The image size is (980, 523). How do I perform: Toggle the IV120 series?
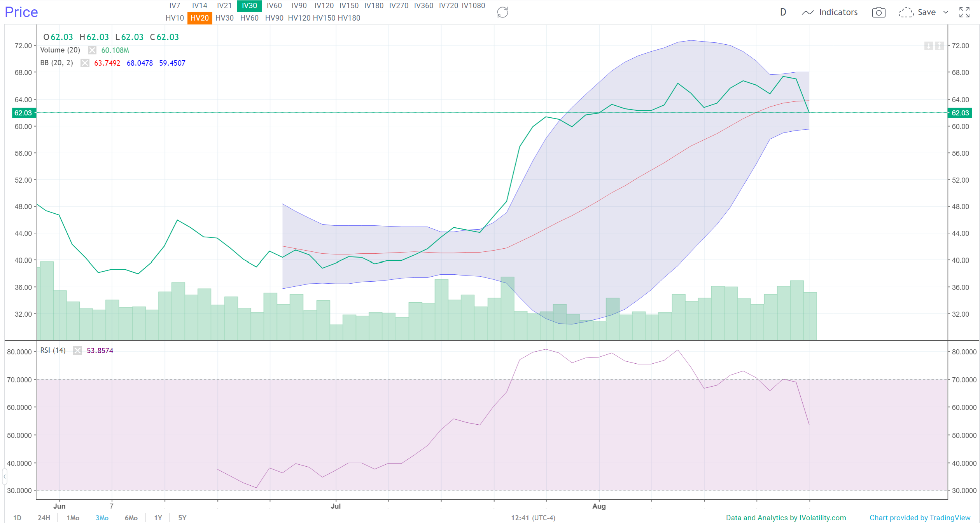(x=324, y=6)
